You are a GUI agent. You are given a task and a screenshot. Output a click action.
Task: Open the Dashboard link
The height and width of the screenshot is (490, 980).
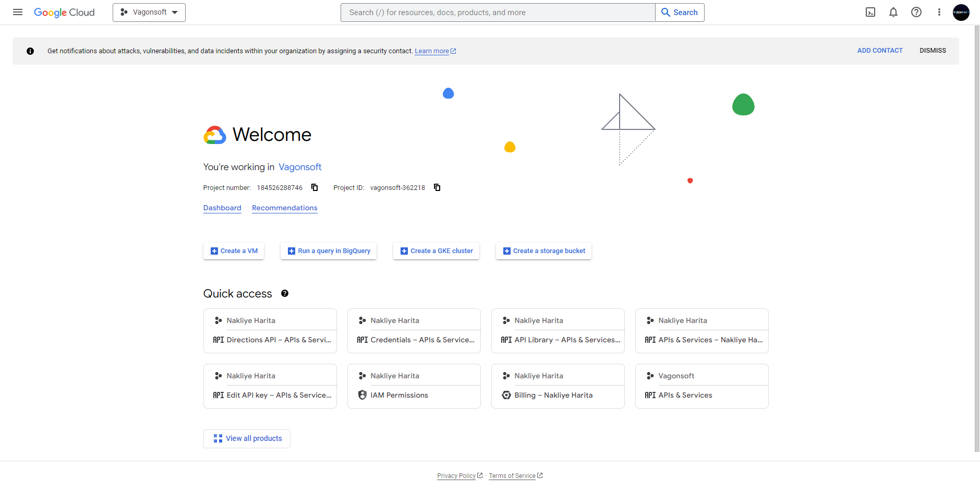[x=222, y=208]
